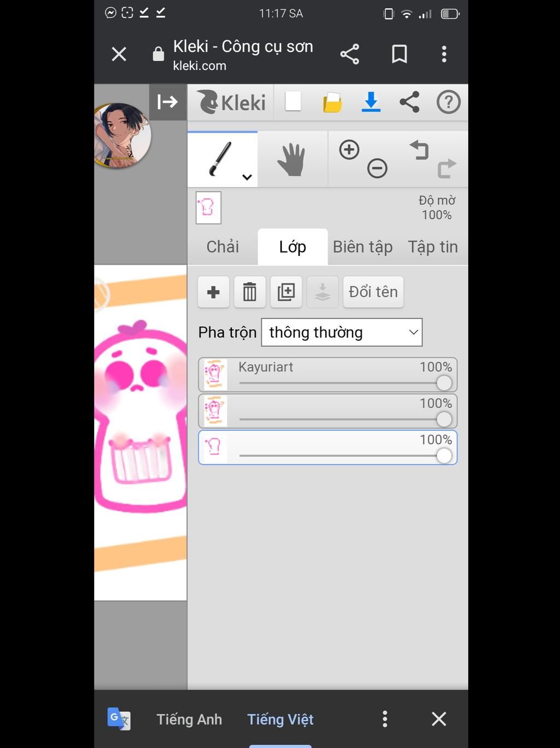Close the translate bar

439,719
